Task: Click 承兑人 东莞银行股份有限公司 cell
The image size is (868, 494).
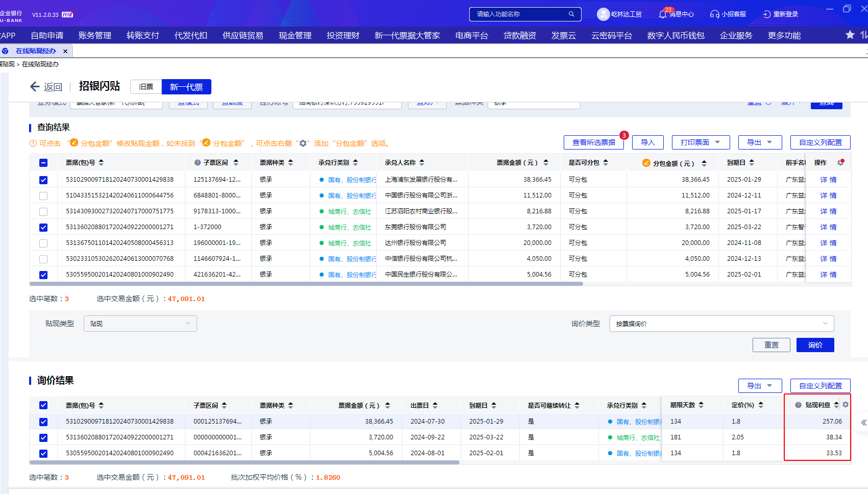Action: click(x=416, y=227)
